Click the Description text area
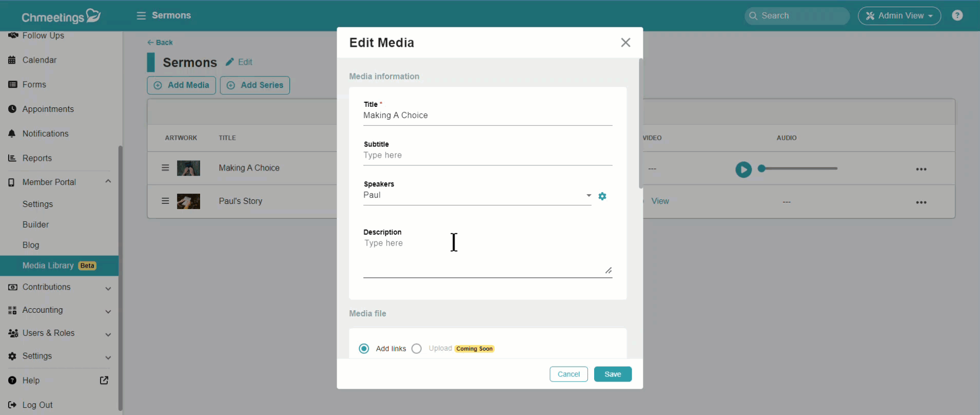Screen dimensions: 980x415 487,257
